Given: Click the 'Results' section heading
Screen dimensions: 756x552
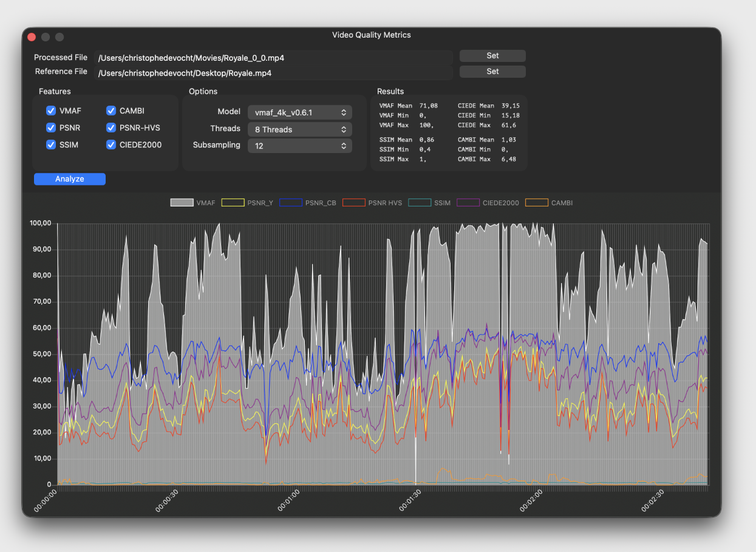Looking at the screenshot, I should point(390,92).
